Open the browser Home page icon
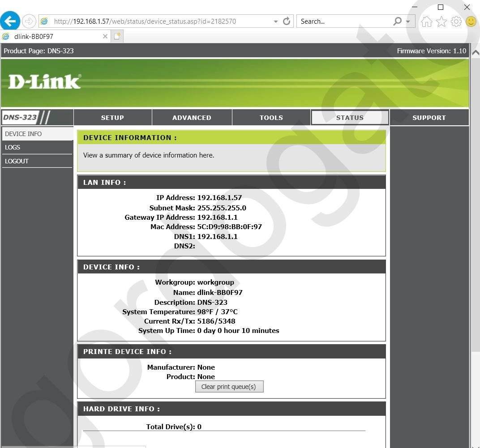 pyautogui.click(x=426, y=21)
